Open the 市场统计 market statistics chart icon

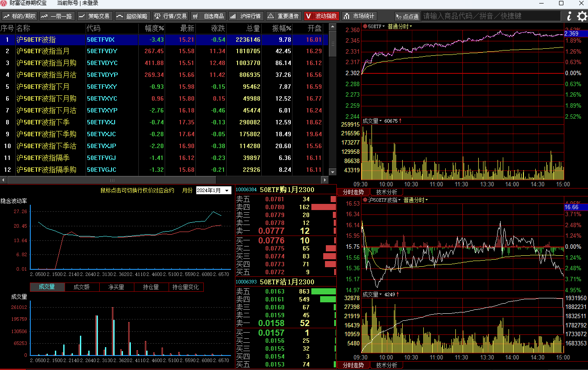pyautogui.click(x=359, y=16)
